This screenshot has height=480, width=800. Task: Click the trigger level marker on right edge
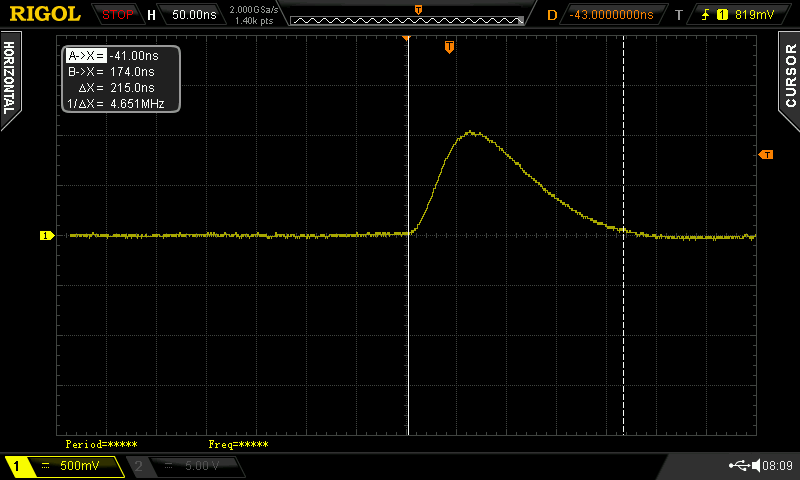766,155
